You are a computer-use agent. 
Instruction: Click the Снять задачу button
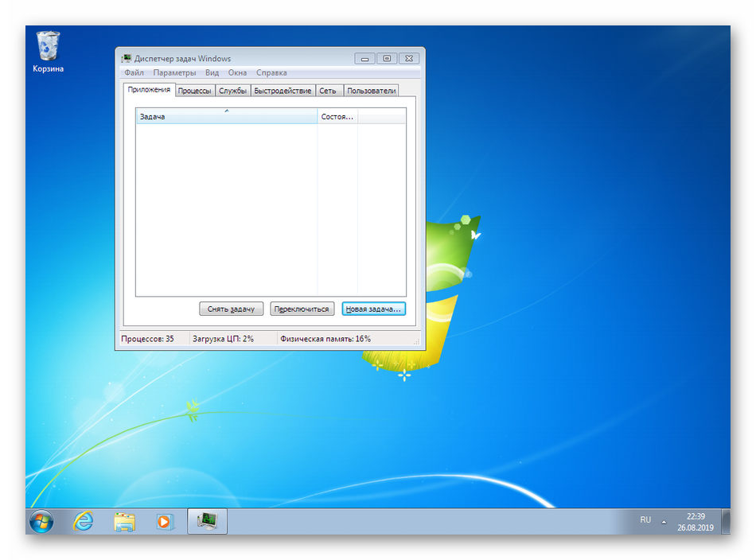click(x=231, y=309)
